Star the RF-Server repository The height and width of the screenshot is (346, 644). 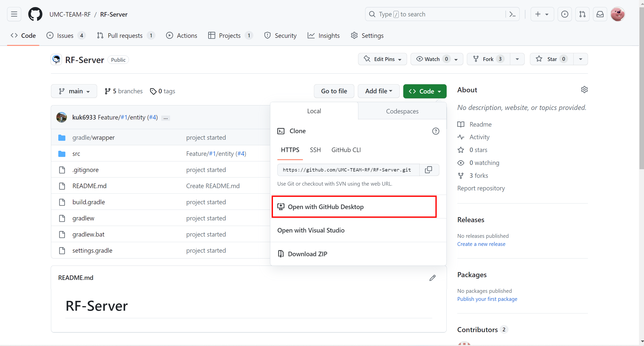tap(552, 59)
